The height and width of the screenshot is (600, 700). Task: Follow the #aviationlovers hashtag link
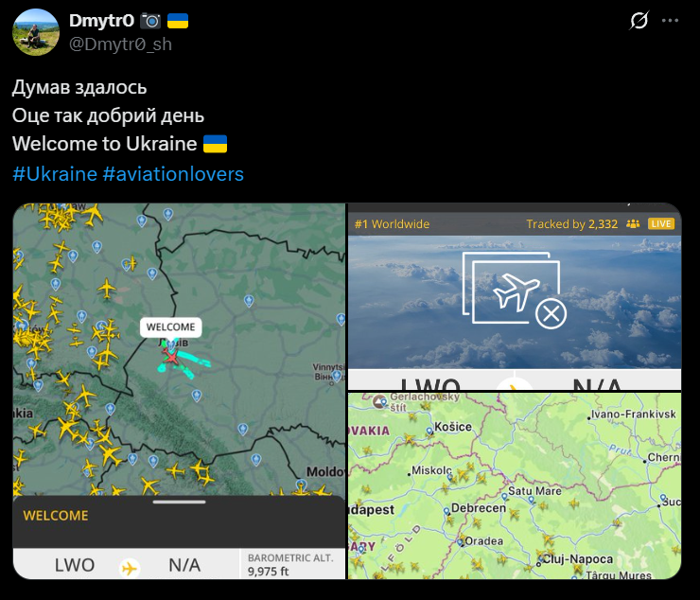pyautogui.click(x=173, y=174)
